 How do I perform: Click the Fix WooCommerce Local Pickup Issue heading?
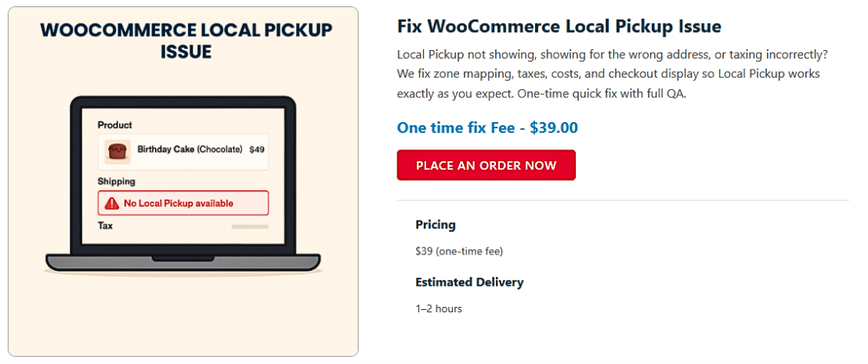tap(559, 27)
